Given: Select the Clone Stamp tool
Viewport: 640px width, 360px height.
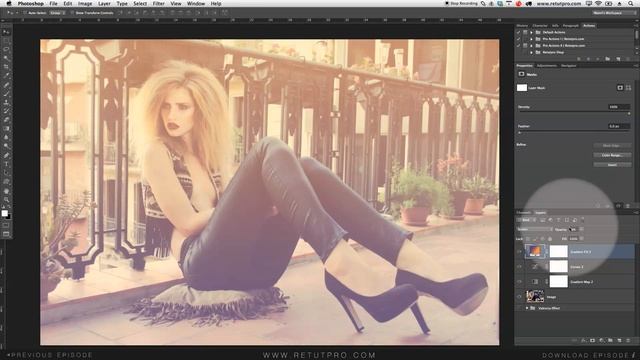Looking at the screenshot, I should 6,102.
